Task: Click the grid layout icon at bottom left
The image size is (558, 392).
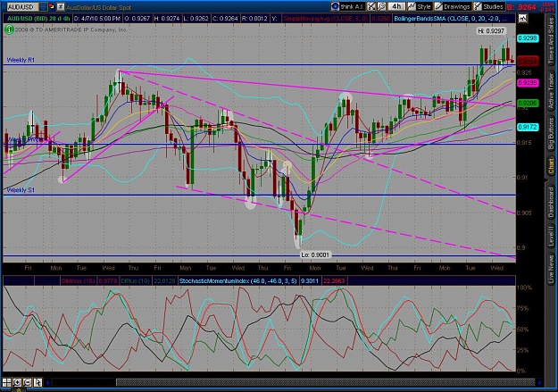Action: (x=7, y=382)
